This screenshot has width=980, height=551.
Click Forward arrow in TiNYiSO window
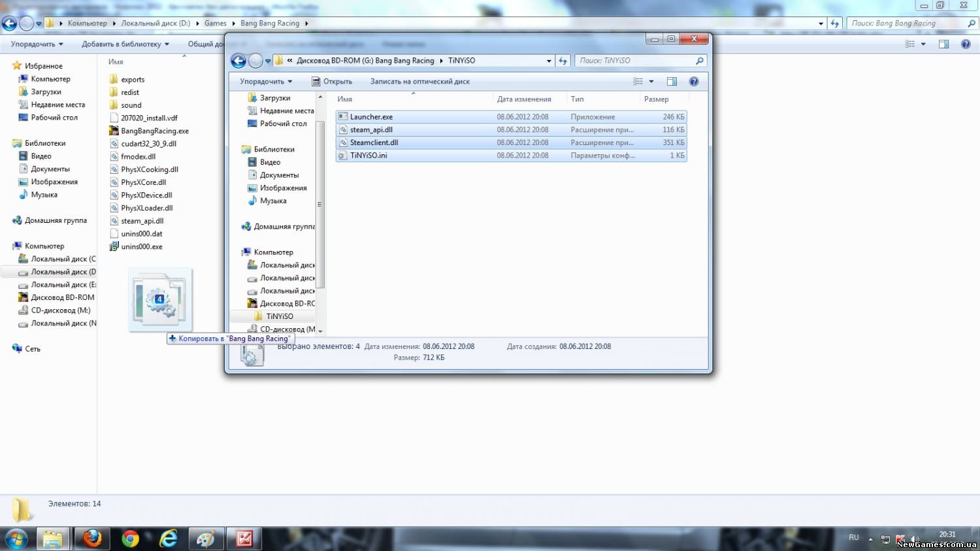pyautogui.click(x=255, y=61)
